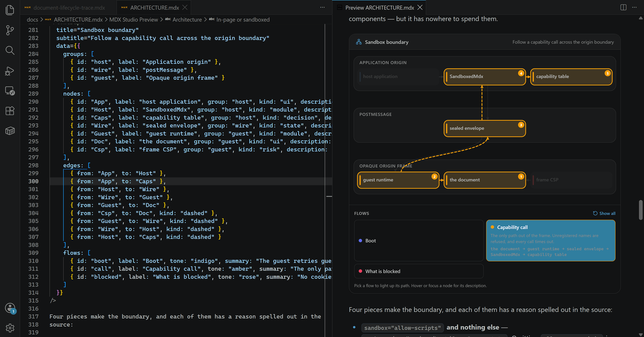This screenshot has height=337, width=644.
Task: Click the capability table node
Action: tap(571, 76)
